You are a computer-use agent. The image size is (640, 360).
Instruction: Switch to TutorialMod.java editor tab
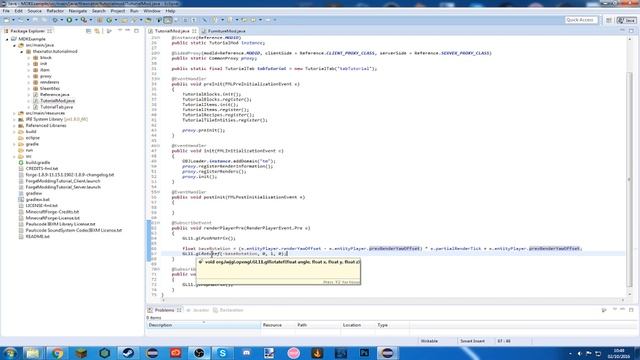click(x=172, y=31)
